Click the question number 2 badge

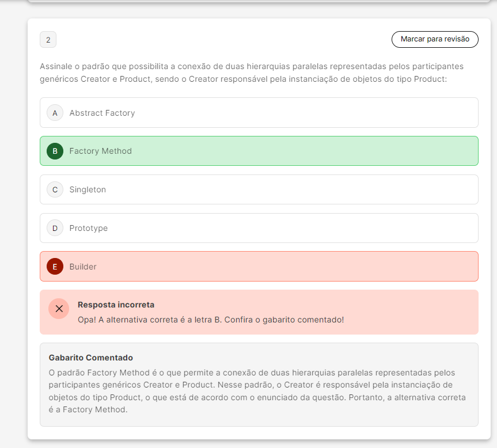coord(48,40)
